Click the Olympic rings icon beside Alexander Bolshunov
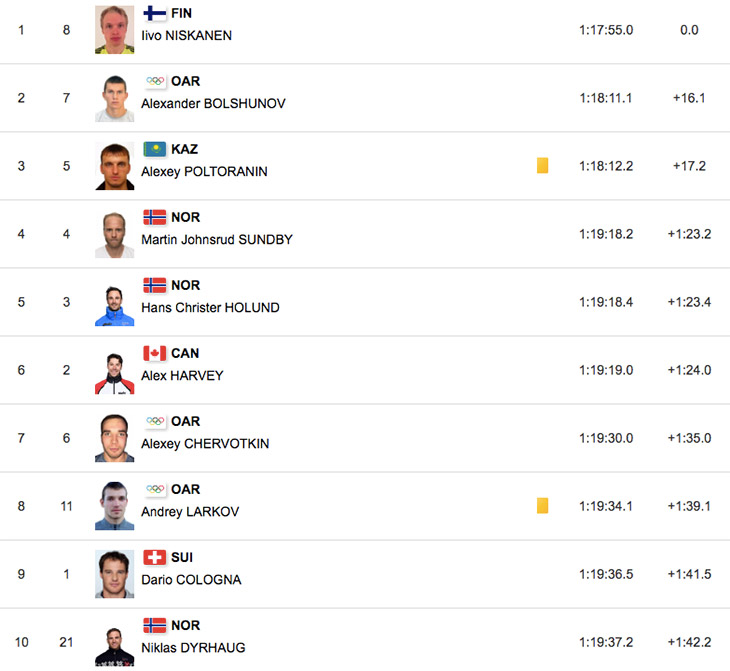The image size is (730, 671). coord(155,81)
